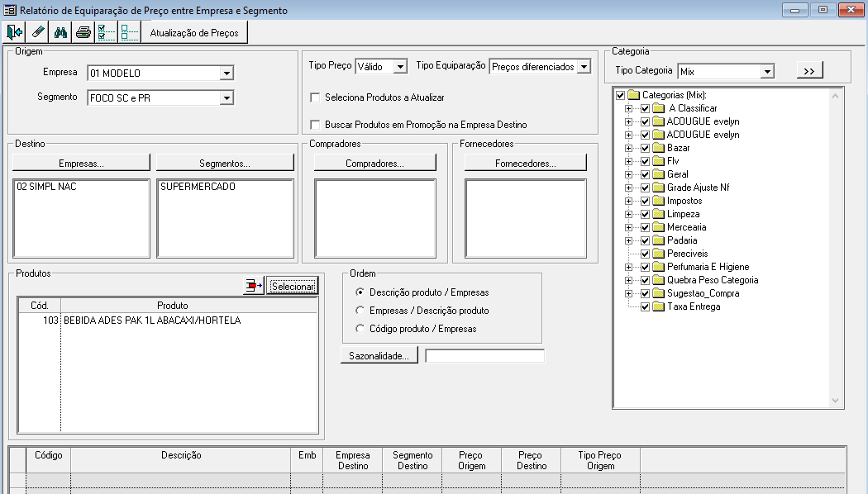Expand the Padaria category node
The height and width of the screenshot is (494, 868).
[629, 240]
